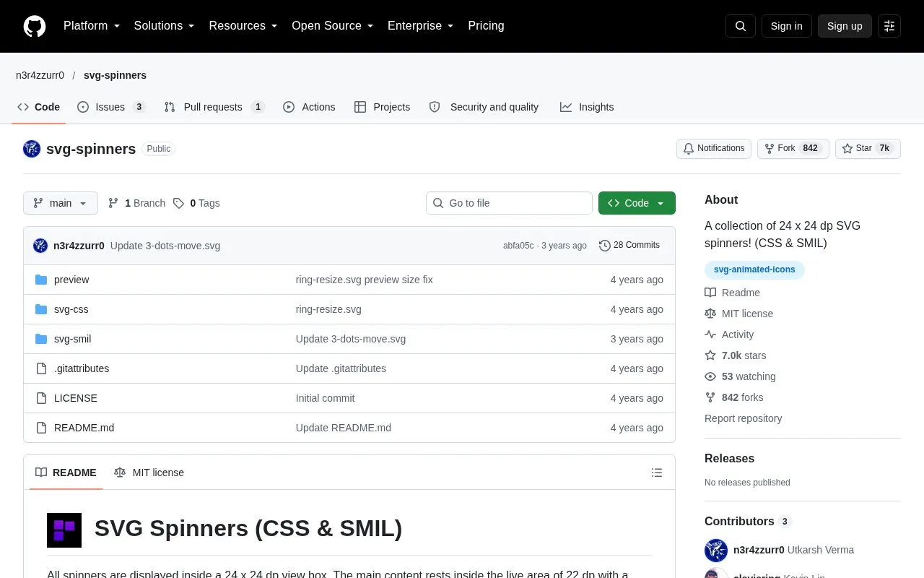The height and width of the screenshot is (578, 924).
Task: Switch to the Issues tab
Action: point(112,107)
